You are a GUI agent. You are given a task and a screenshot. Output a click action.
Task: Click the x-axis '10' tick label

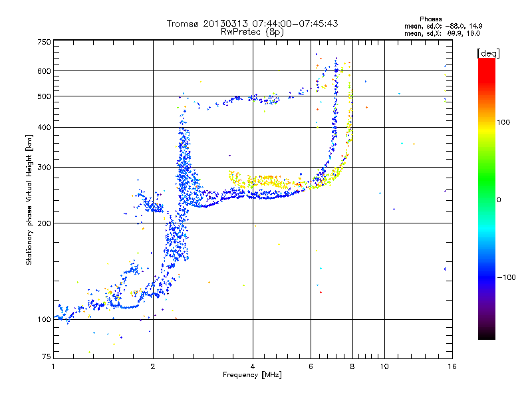click(384, 366)
